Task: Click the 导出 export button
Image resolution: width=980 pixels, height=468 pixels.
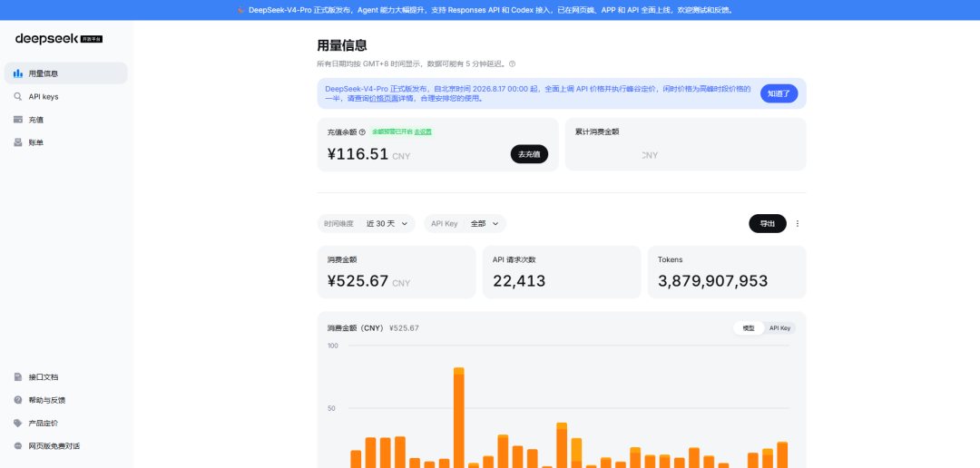Action: [768, 224]
